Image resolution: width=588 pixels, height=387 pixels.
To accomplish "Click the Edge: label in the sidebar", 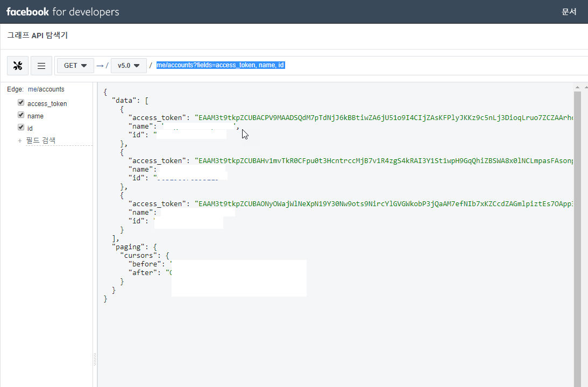I will [16, 89].
